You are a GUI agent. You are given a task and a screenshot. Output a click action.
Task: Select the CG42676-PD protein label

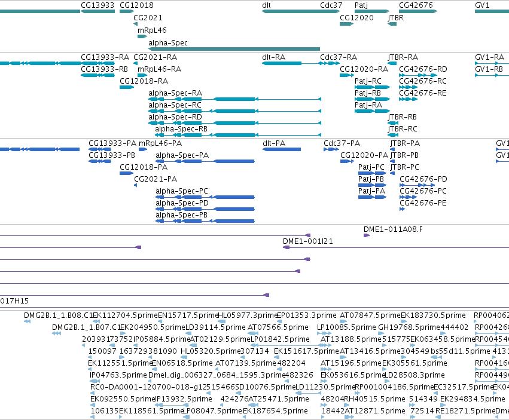tap(423, 179)
